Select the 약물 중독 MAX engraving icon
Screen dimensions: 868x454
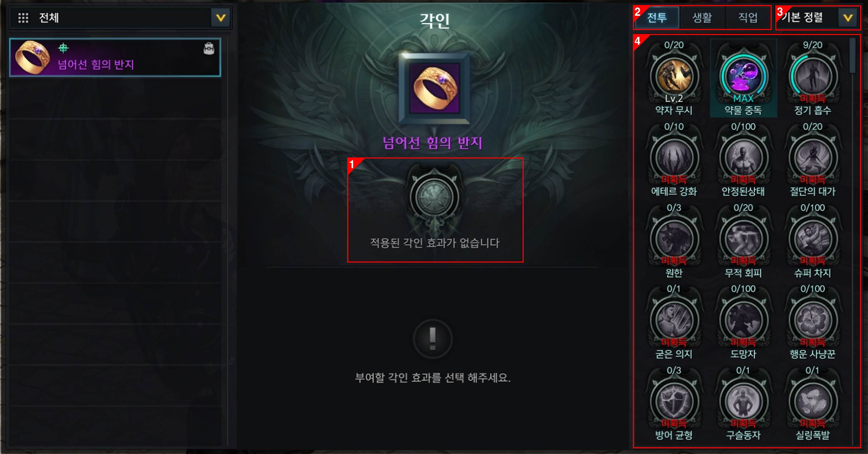click(x=743, y=76)
